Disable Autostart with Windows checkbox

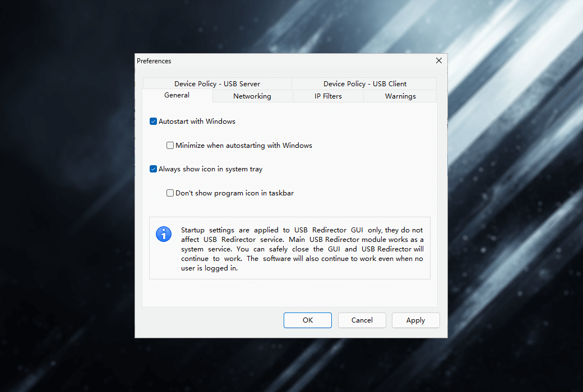click(x=153, y=122)
